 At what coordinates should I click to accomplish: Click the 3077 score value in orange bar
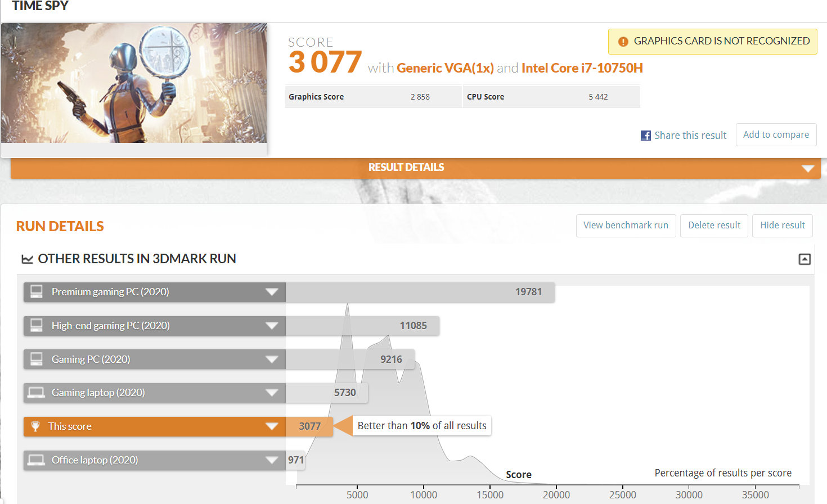(309, 426)
